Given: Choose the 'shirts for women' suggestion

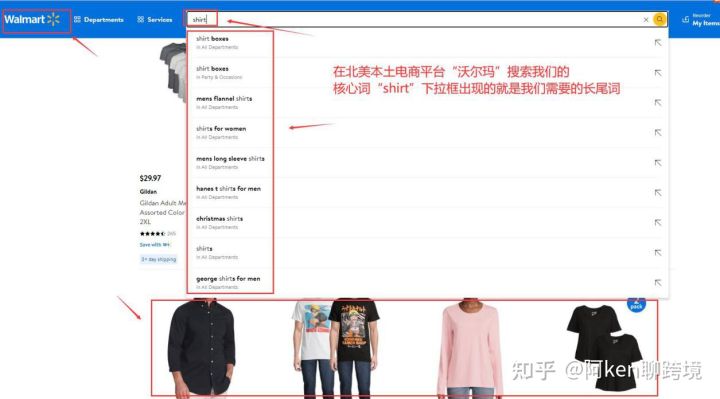Looking at the screenshot, I should (x=427, y=133).
